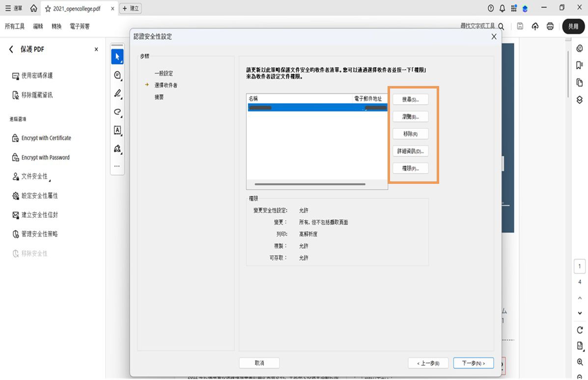This screenshot has height=380, width=588.
Task: Click the 下一步(N) button
Action: pyautogui.click(x=473, y=363)
